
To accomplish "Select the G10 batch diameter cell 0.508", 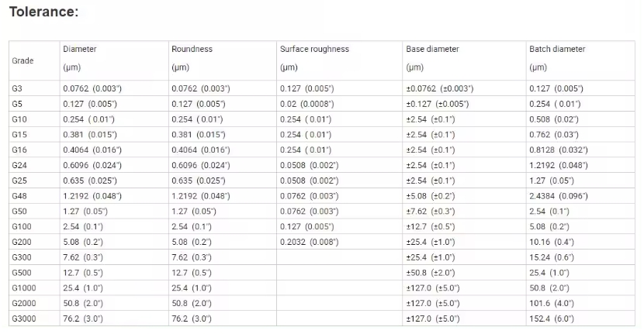I will 554,119.
